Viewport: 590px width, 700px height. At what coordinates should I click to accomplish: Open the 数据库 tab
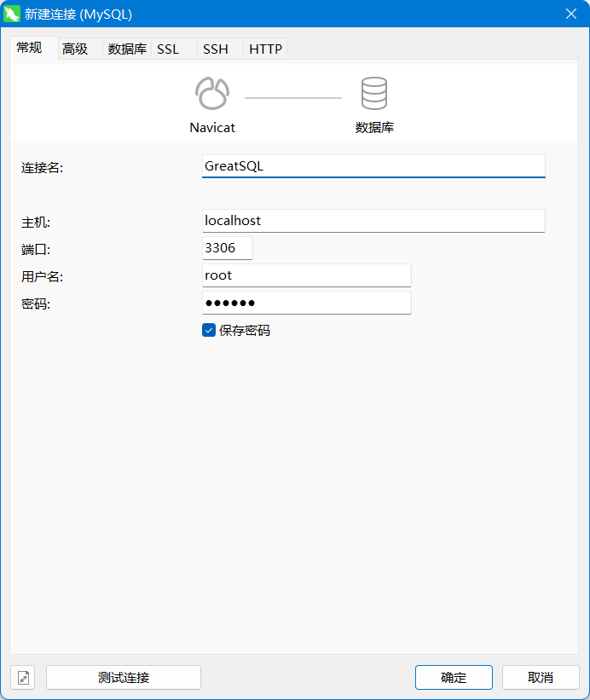127,49
